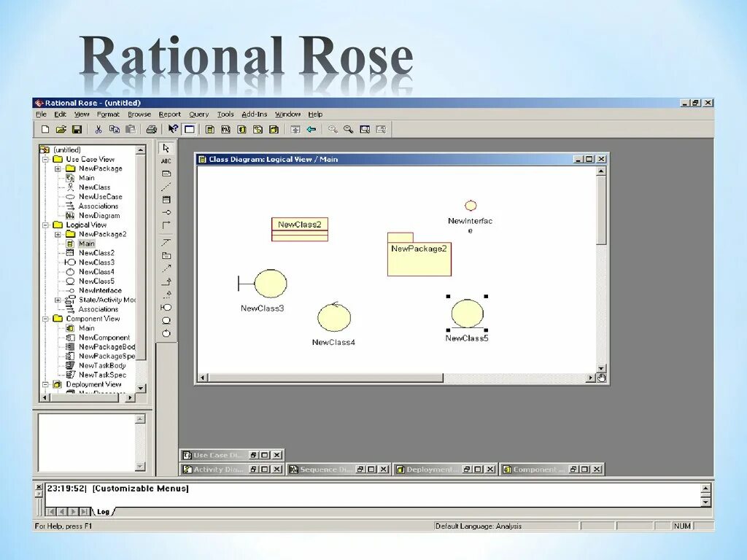Image resolution: width=747 pixels, height=560 pixels.
Task: Click the New model toolbar icon
Action: click(x=45, y=129)
